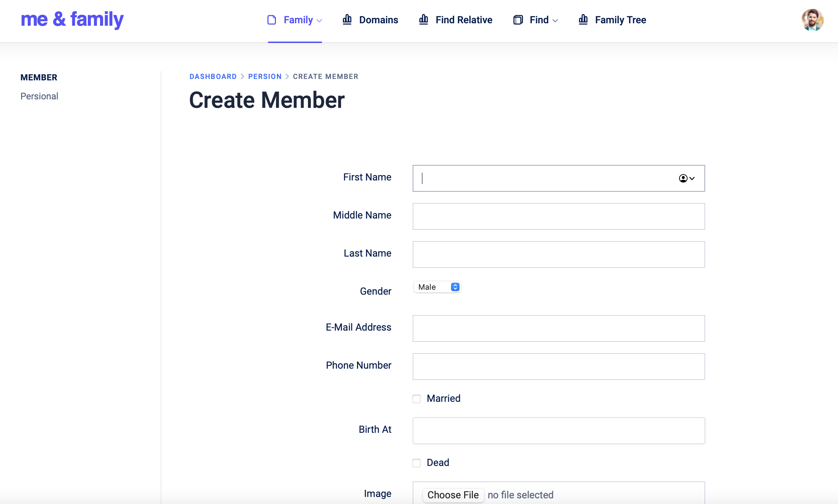Focus the E-Mail Address input field
The height and width of the screenshot is (504, 838).
tap(559, 328)
